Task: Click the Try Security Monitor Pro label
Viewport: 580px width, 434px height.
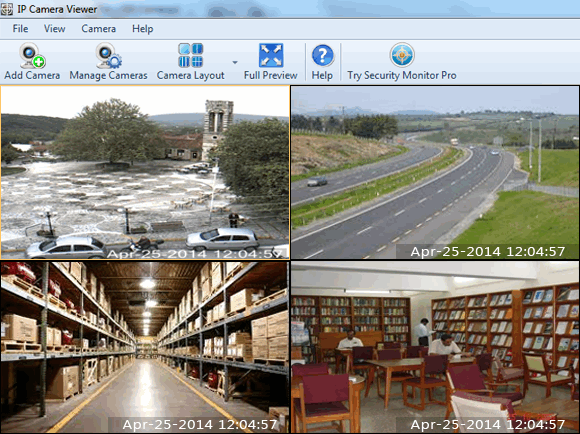Action: pos(402,75)
